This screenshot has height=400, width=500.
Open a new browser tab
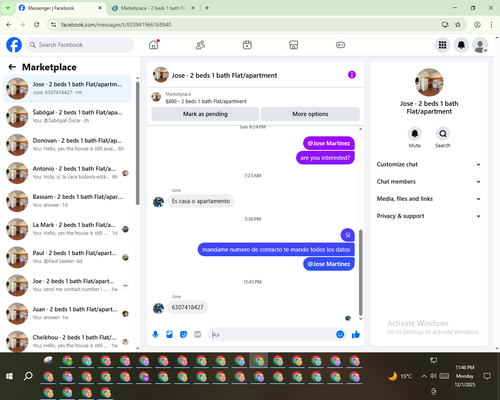pyautogui.click(x=207, y=8)
